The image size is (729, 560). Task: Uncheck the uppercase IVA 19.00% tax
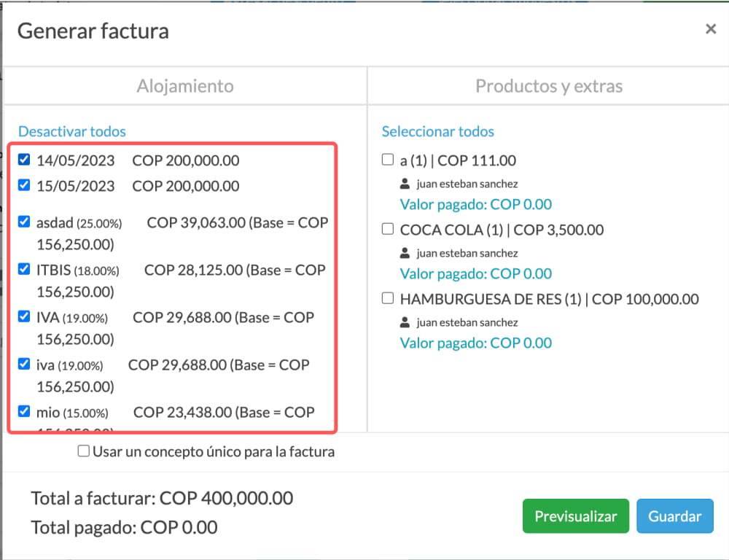coord(24,316)
